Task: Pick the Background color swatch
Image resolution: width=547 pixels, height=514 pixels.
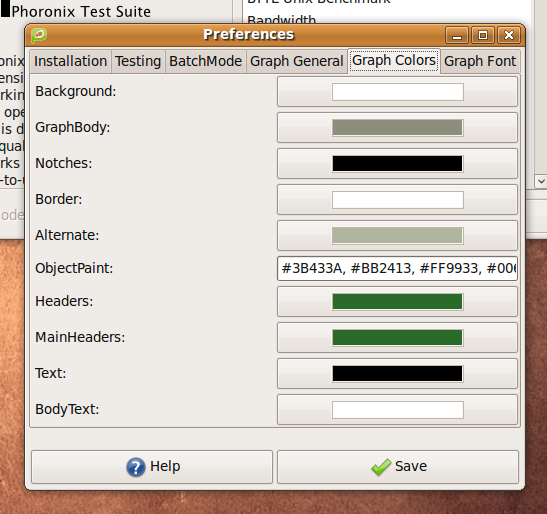Action: [397, 92]
